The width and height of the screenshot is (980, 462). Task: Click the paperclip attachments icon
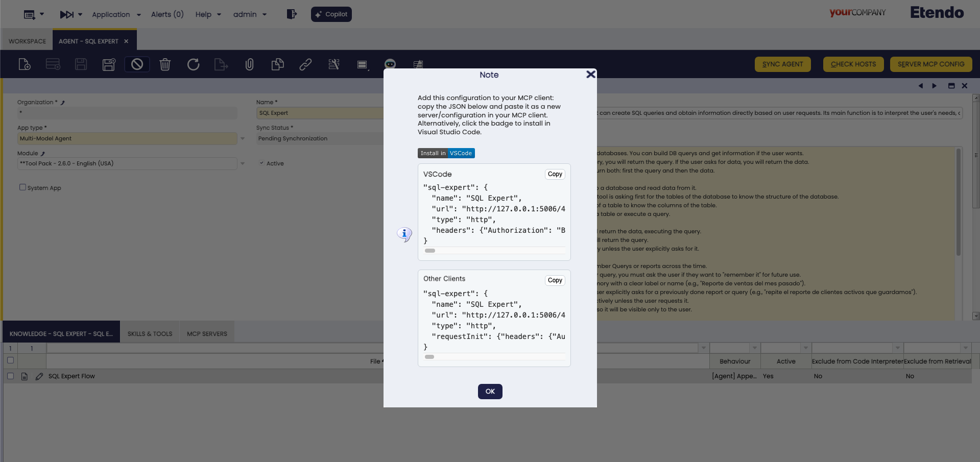pyautogui.click(x=249, y=64)
